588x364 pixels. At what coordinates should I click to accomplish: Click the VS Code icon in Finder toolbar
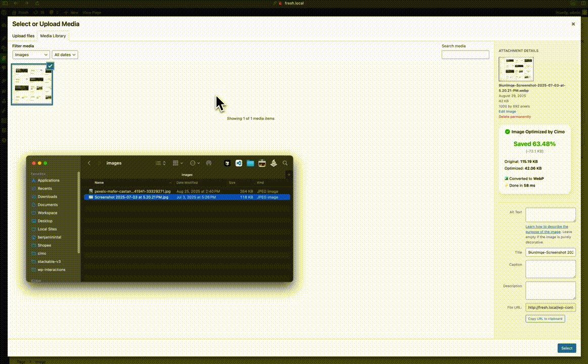pyautogui.click(x=239, y=163)
